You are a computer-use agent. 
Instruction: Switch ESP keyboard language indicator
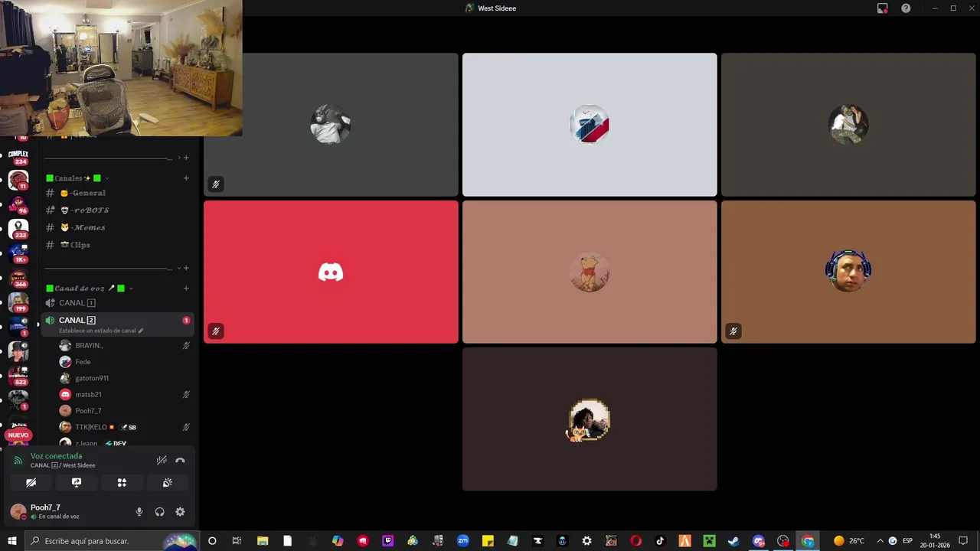[907, 541]
